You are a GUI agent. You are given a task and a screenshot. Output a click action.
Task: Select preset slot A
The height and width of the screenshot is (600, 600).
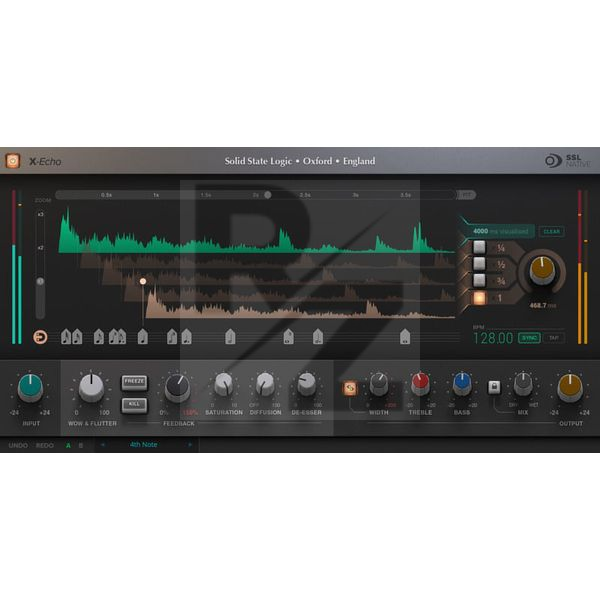68,445
